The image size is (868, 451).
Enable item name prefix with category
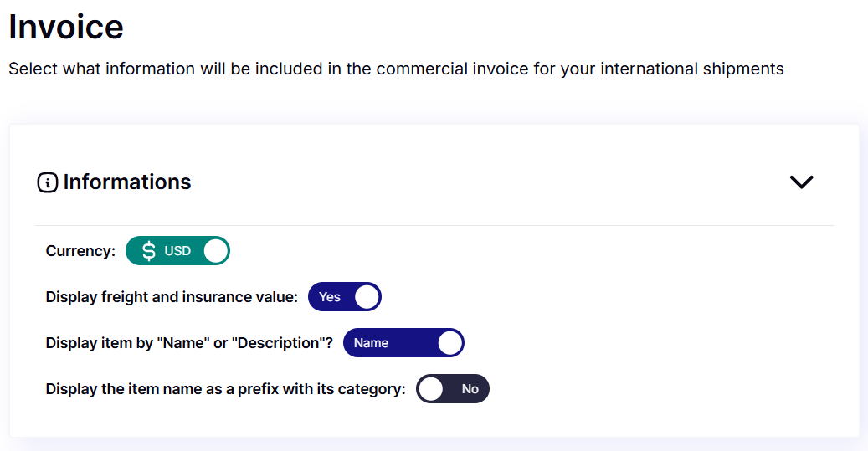tap(452, 388)
